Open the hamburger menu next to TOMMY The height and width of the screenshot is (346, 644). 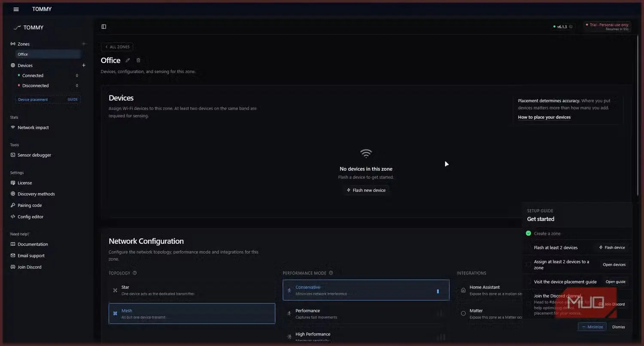pos(16,9)
